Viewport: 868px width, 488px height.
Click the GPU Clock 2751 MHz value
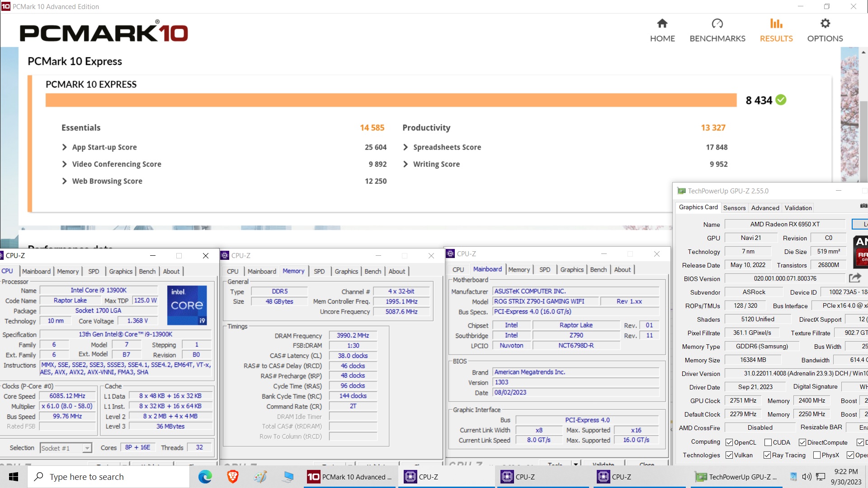pyautogui.click(x=743, y=401)
